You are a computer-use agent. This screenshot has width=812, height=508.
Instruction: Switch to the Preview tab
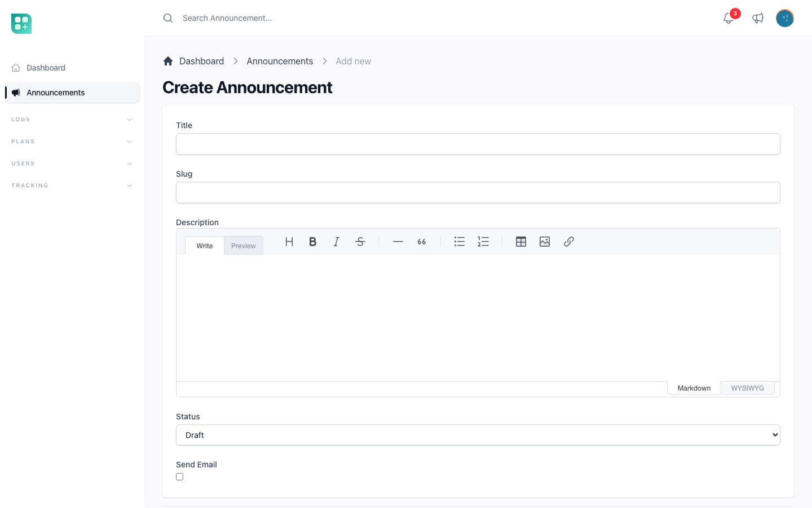244,246
